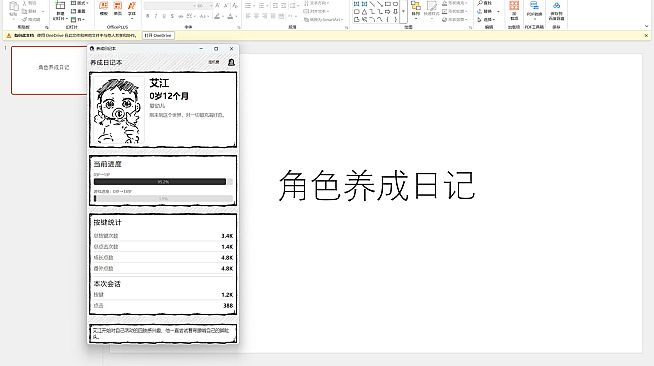Click the Find magnifier icon
654x366 pixels.
tap(480, 3)
